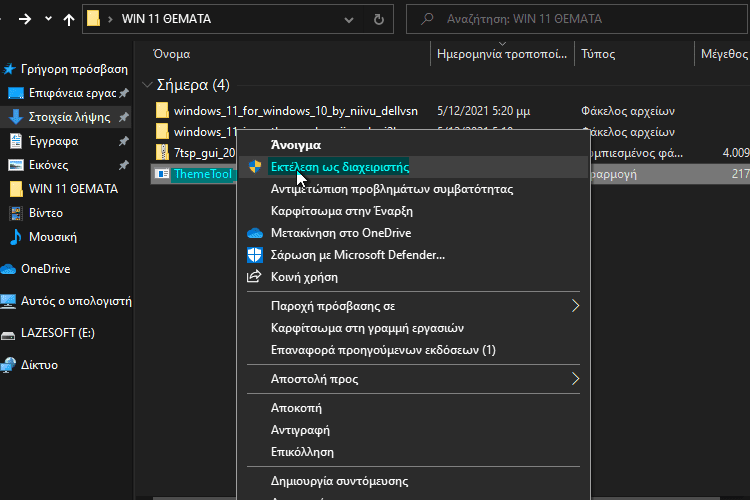Click the LAZESOFT drive icon
Image resolution: width=750 pixels, height=500 pixels.
(x=8, y=334)
